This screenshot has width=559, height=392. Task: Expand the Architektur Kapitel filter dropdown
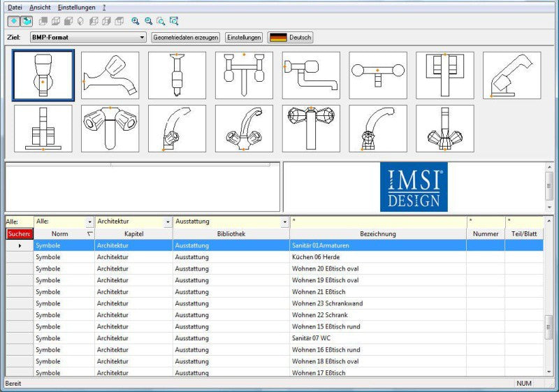168,222
